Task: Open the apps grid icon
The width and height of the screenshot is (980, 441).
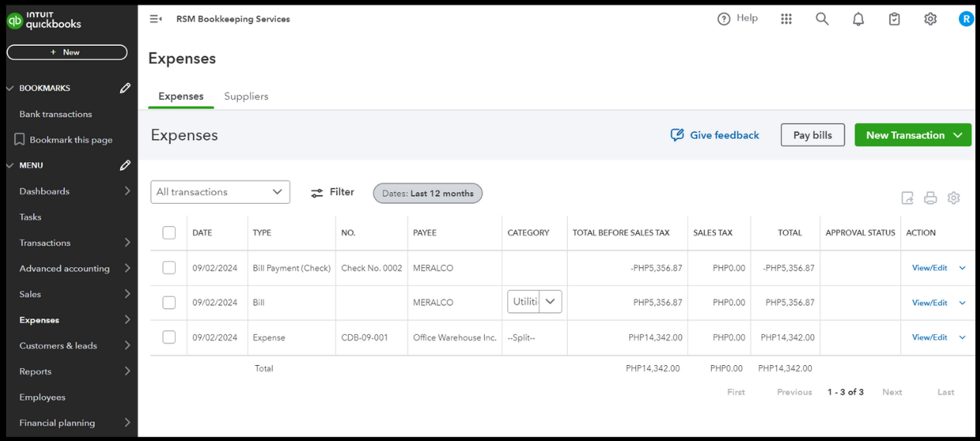Action: coord(786,19)
